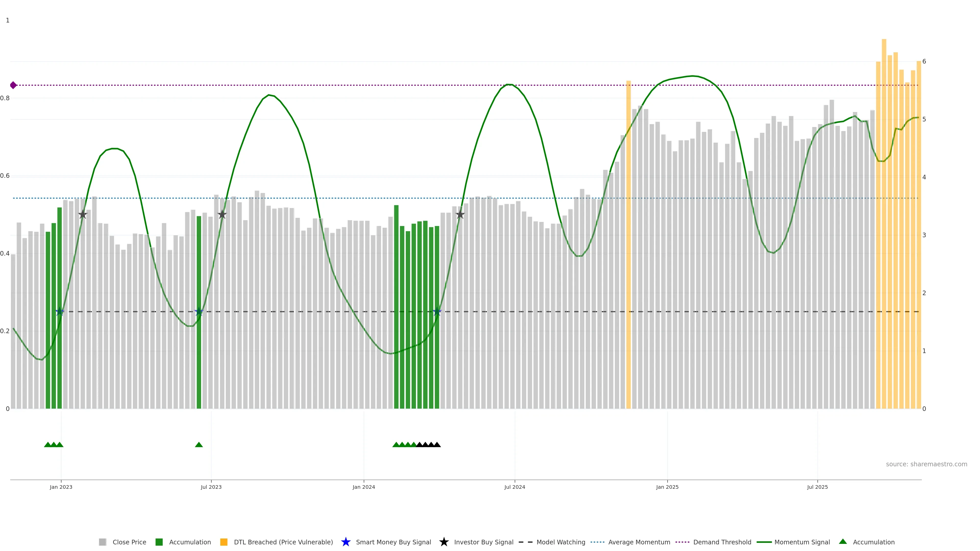Viewport: 980px width, 551px height.
Task: Click the Jan 2024 axis label
Action: tap(363, 487)
